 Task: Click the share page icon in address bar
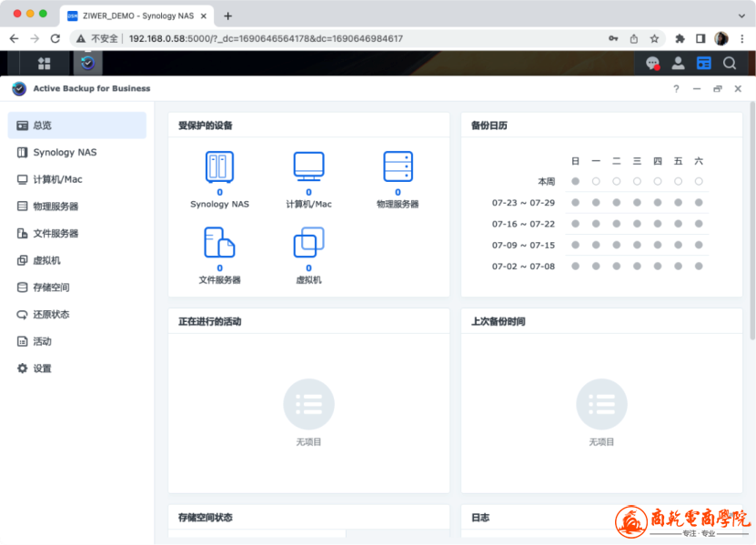pos(634,38)
